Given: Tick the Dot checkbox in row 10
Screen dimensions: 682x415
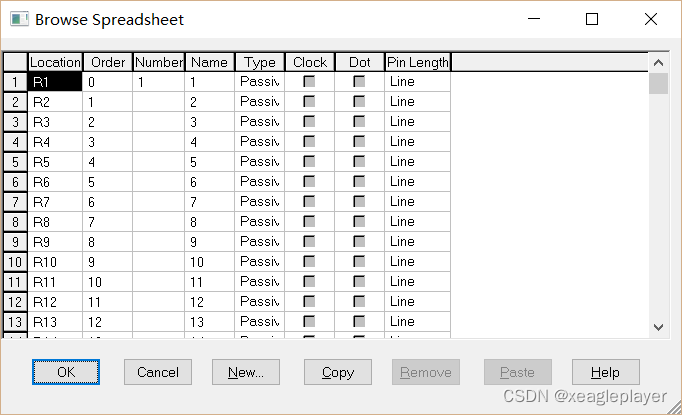Looking at the screenshot, I should (x=359, y=261).
